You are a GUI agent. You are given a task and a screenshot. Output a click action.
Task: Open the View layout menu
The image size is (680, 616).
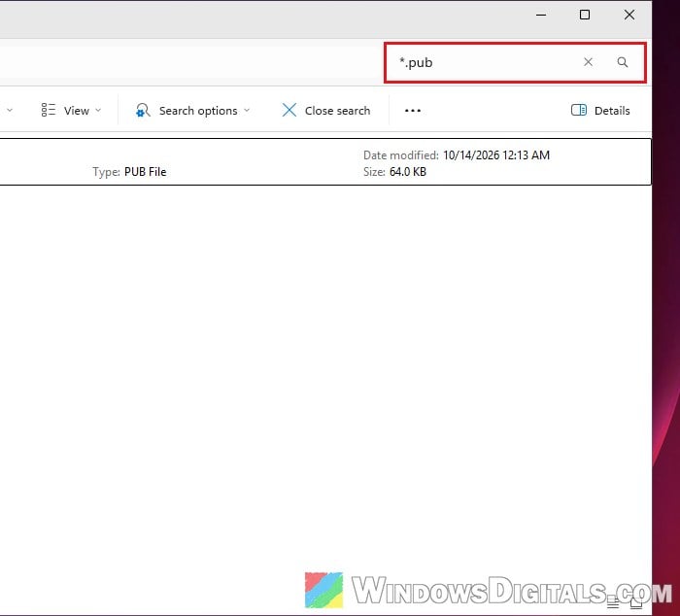71,111
